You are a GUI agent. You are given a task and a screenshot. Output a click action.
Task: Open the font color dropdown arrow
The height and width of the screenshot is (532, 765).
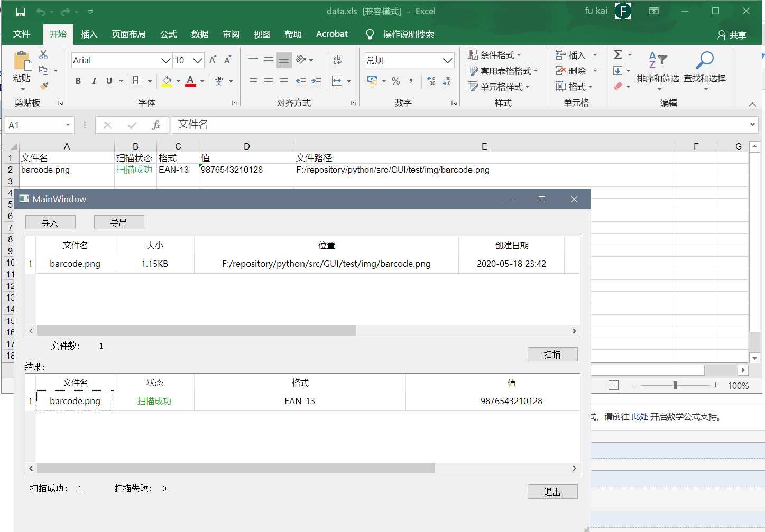point(202,81)
